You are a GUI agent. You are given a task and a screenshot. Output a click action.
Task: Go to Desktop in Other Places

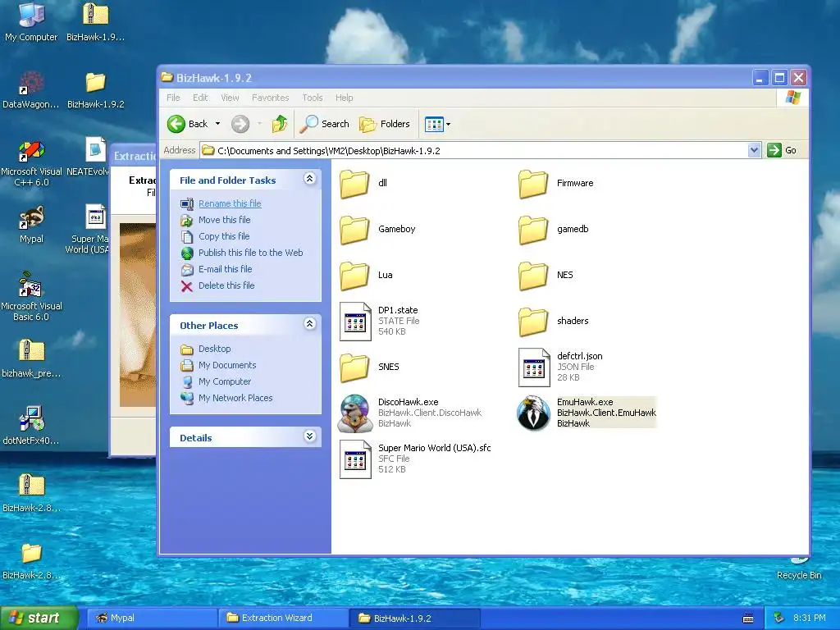click(x=214, y=349)
